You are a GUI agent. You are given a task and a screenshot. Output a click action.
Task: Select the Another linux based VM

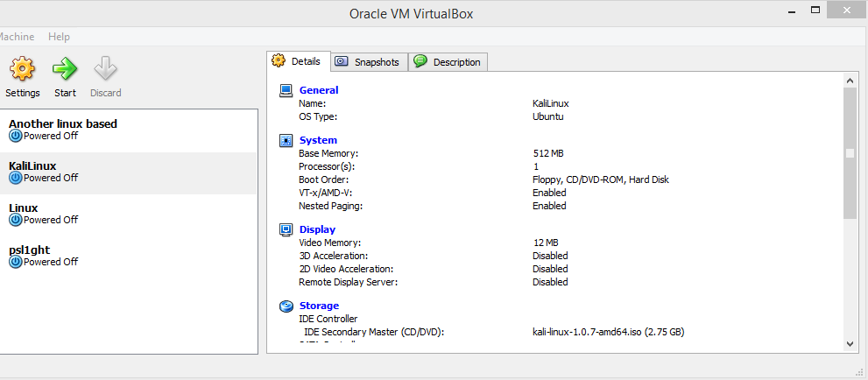point(129,130)
